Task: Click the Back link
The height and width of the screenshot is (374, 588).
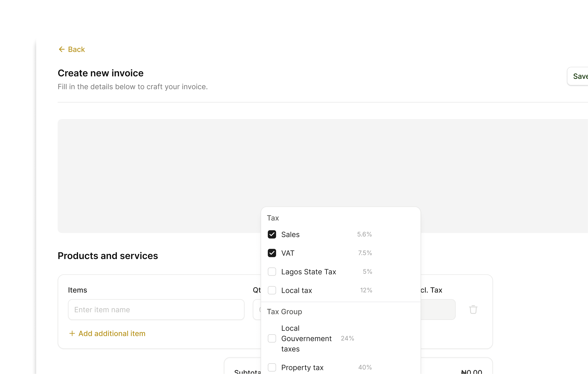Action: pyautogui.click(x=76, y=49)
